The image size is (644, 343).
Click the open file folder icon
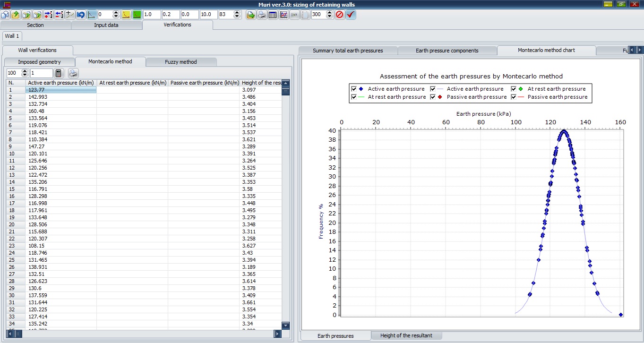coord(16,15)
